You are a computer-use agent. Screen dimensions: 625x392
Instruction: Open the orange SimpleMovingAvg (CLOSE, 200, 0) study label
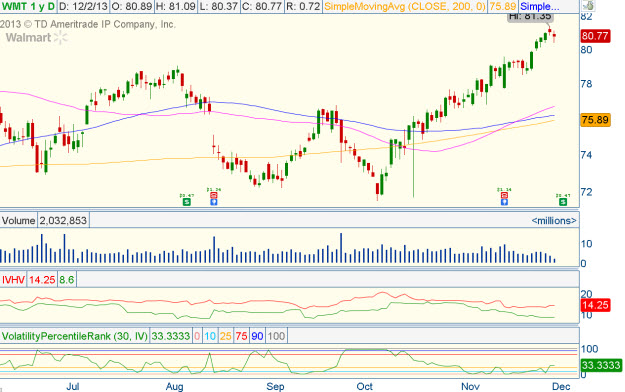pyautogui.click(x=405, y=6)
